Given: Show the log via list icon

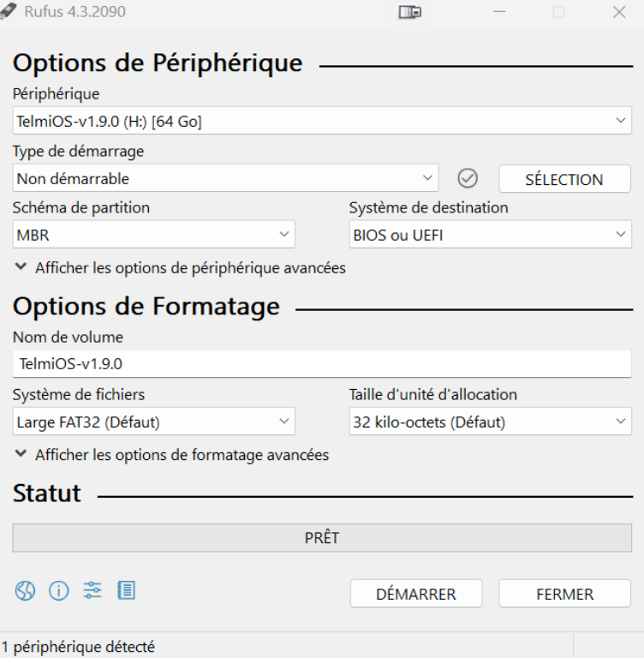Looking at the screenshot, I should point(126,590).
